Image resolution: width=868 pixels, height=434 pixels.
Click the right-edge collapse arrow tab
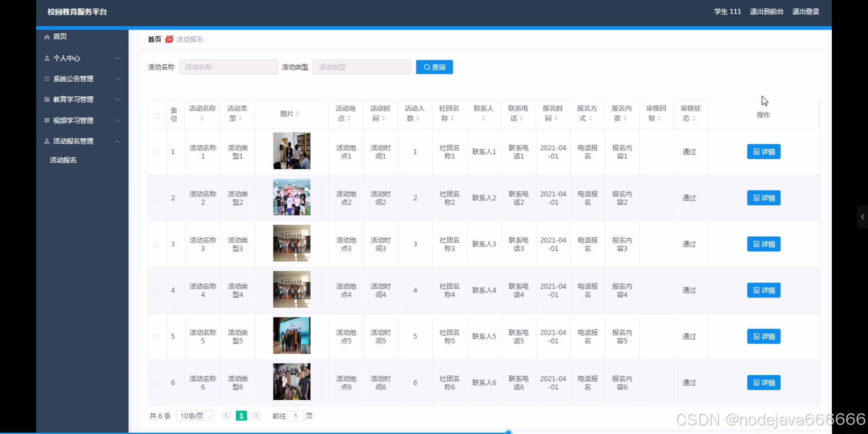tap(863, 217)
